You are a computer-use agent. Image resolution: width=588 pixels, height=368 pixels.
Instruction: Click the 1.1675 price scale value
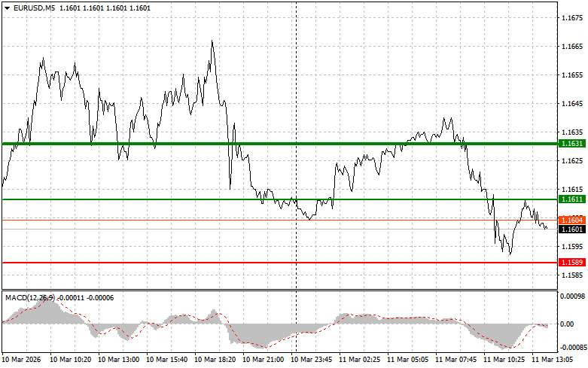(572, 17)
